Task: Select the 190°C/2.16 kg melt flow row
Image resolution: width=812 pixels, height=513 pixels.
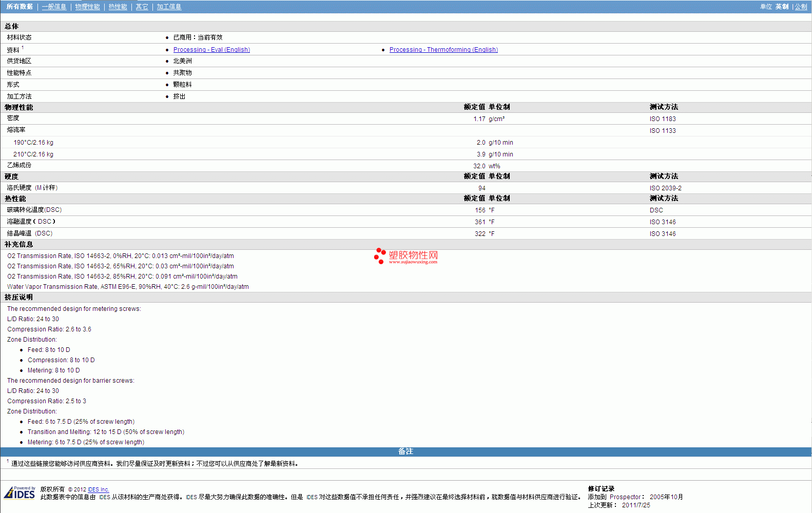Action: (x=405, y=143)
